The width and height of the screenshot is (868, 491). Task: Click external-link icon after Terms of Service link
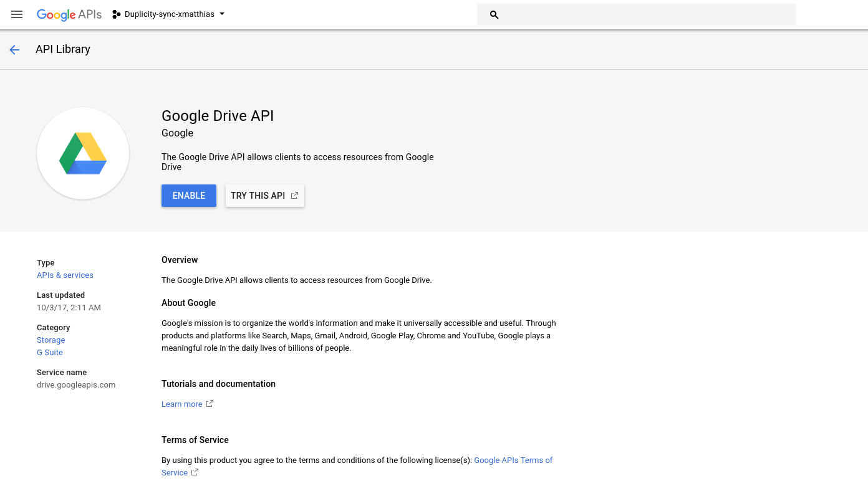(x=195, y=472)
